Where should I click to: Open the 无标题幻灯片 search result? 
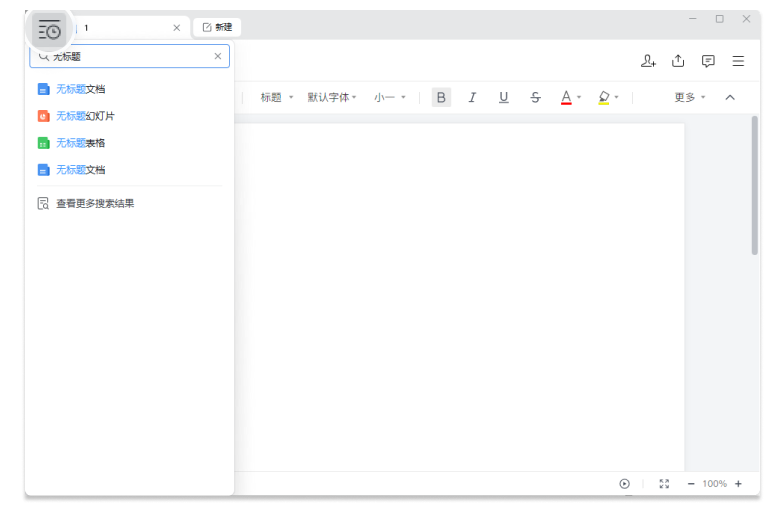tap(85, 116)
